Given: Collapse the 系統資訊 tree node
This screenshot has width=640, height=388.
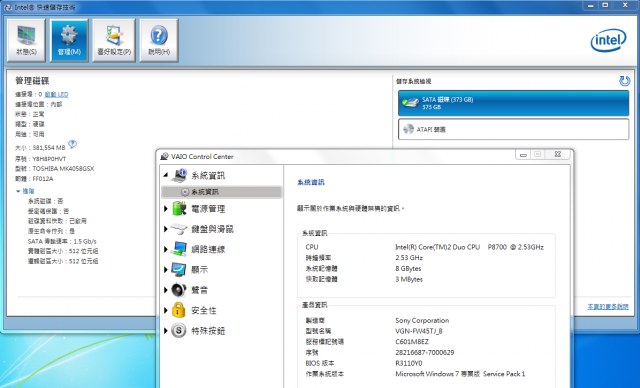Looking at the screenshot, I should point(166,175).
